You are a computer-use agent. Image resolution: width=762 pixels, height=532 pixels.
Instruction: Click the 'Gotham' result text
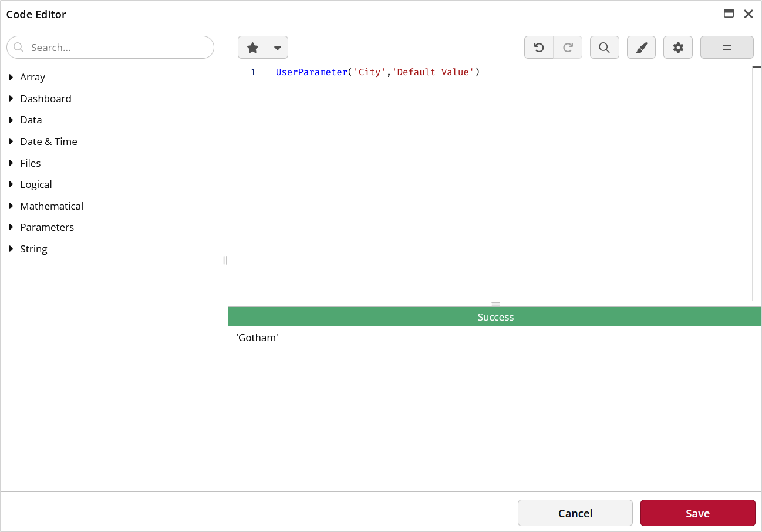pos(257,338)
